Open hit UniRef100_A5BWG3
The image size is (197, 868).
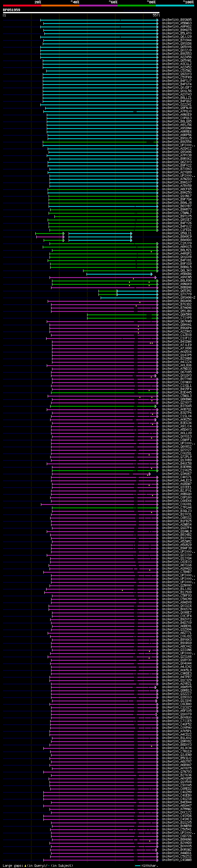177,23
